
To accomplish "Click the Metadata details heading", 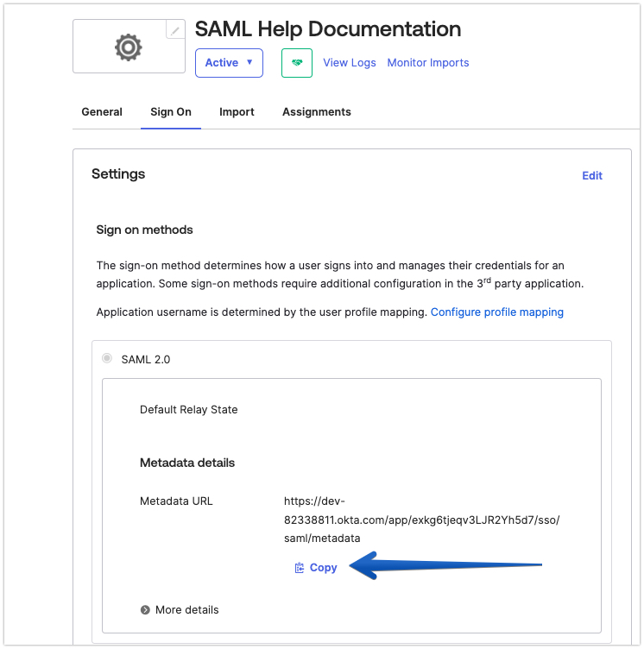I will coord(187,463).
